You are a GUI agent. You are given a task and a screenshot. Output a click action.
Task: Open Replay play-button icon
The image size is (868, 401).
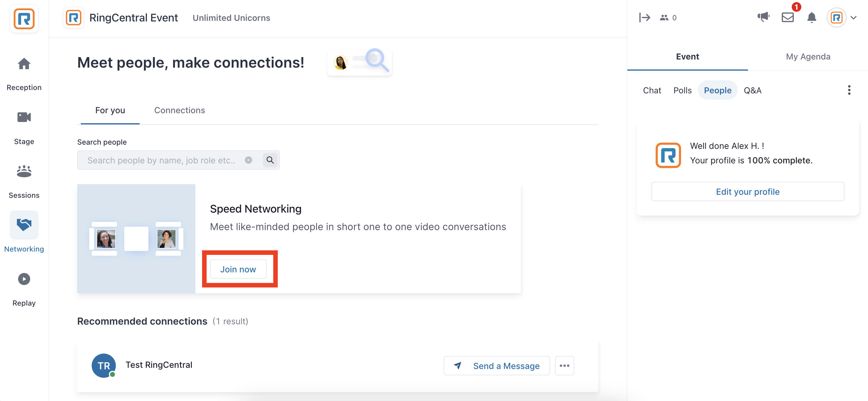pos(24,279)
